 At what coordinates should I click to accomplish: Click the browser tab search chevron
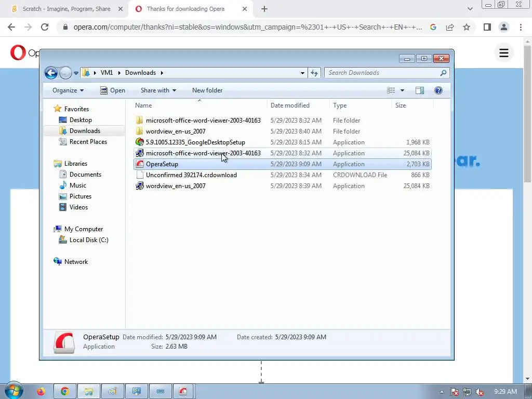(x=470, y=9)
